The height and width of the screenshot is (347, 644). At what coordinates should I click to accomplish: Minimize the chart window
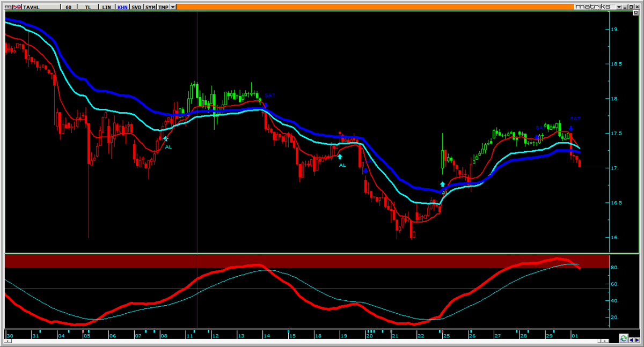(x=625, y=7)
